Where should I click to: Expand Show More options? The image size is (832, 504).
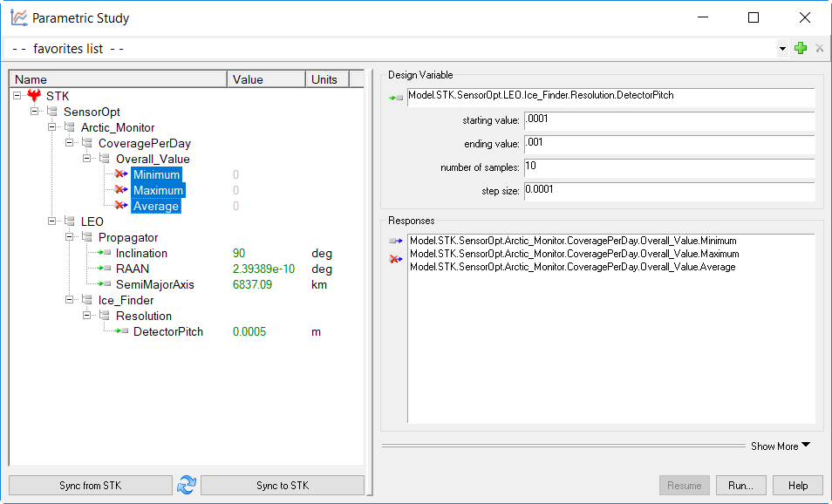pyautogui.click(x=780, y=446)
